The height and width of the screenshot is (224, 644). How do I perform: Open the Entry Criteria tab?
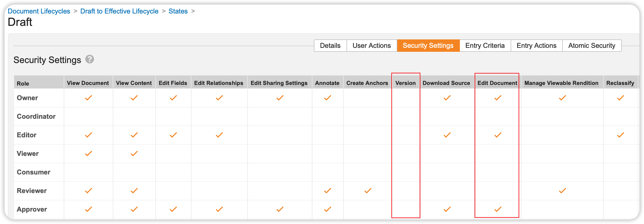point(485,46)
